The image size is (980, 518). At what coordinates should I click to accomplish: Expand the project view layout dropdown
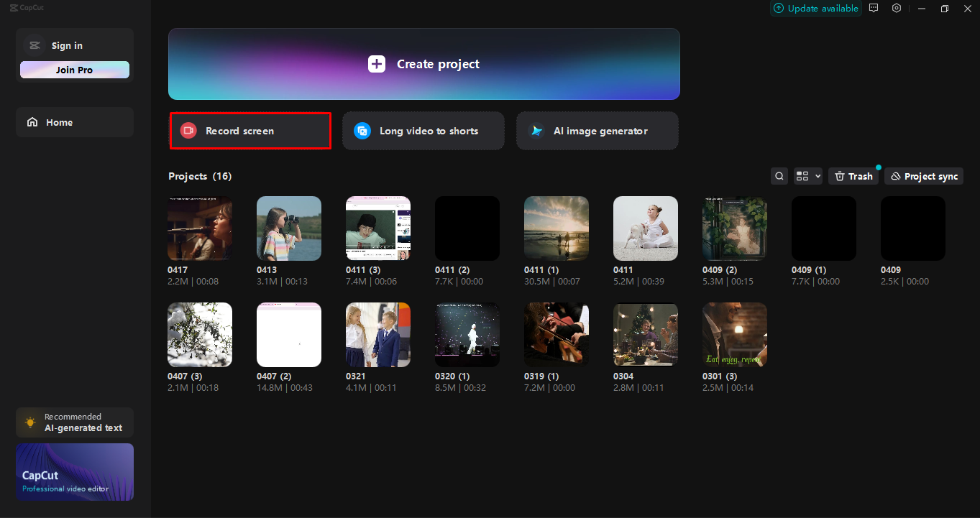(807, 176)
